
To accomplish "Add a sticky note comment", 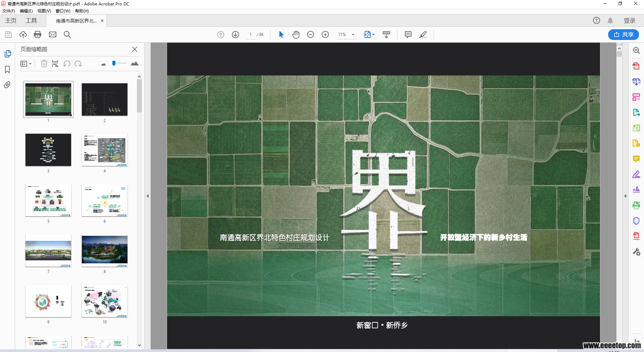I will click(x=408, y=35).
